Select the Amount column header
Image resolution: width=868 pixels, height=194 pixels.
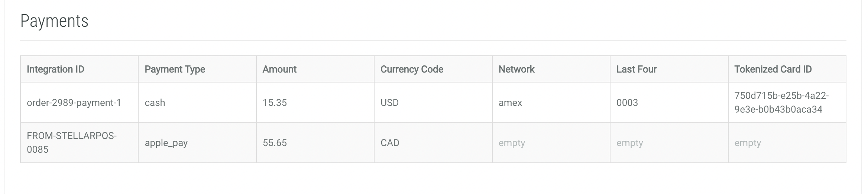[x=279, y=69]
